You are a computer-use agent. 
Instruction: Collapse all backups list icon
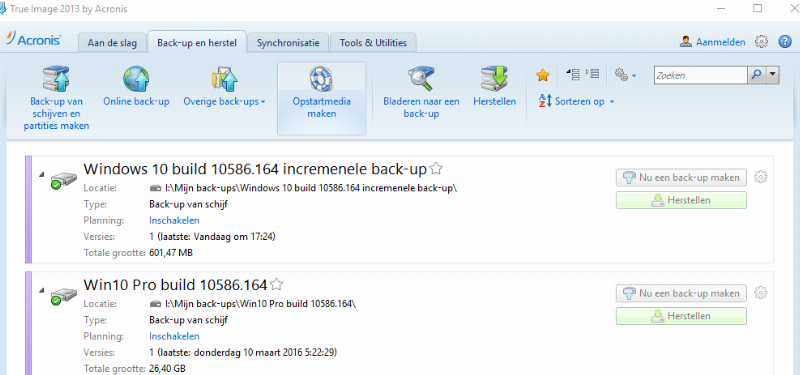[x=573, y=74]
